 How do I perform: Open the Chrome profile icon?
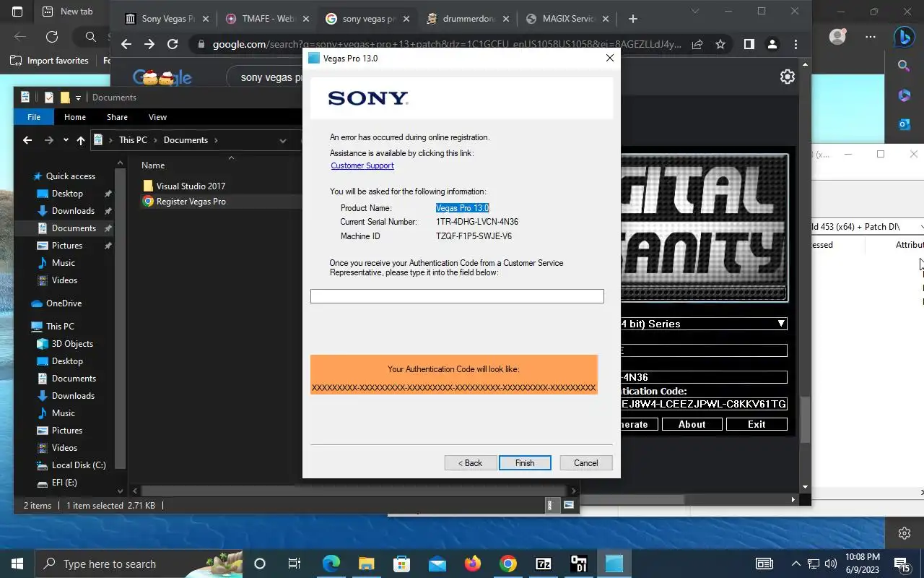coord(772,44)
